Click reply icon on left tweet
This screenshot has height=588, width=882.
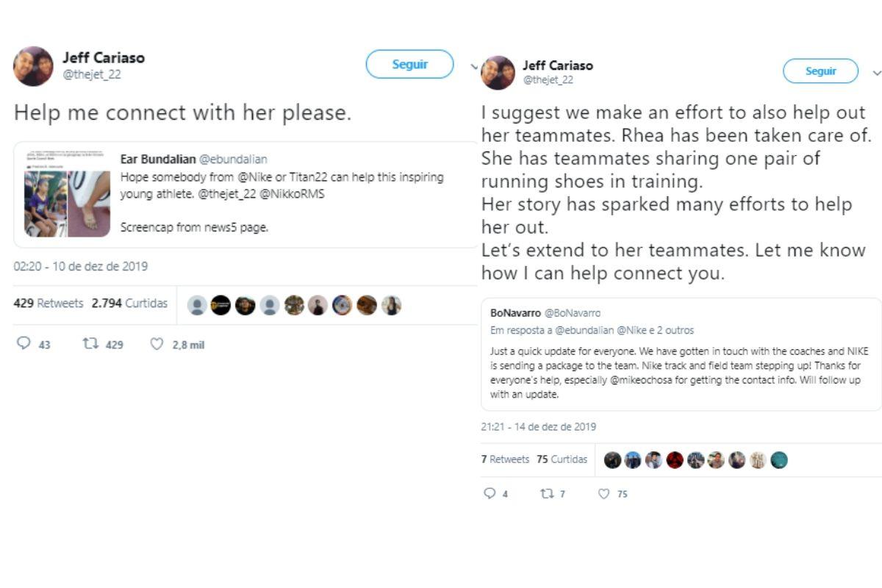click(x=24, y=344)
